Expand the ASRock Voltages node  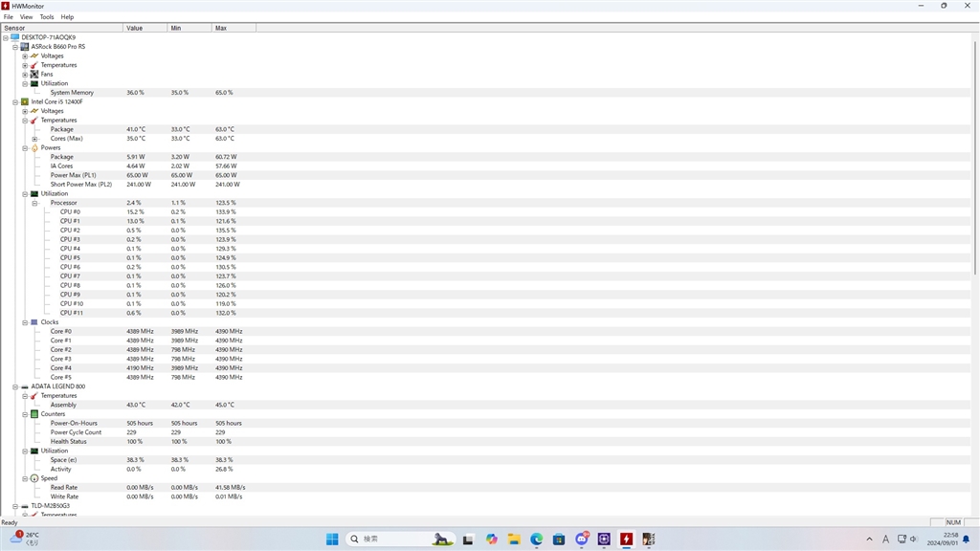pos(25,56)
